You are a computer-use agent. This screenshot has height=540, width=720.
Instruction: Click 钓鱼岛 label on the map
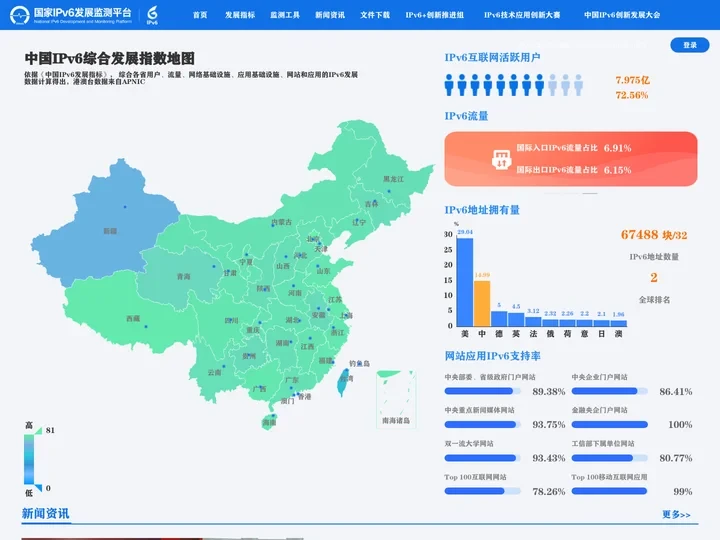point(359,363)
